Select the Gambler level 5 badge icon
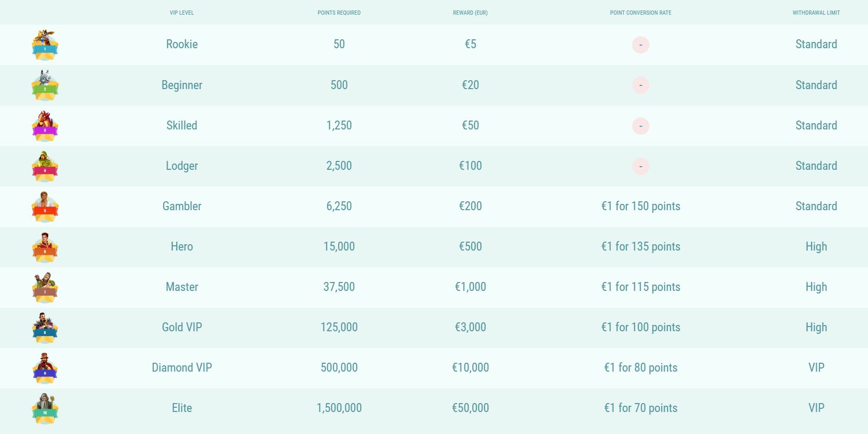The width and height of the screenshot is (868, 434). [x=45, y=207]
